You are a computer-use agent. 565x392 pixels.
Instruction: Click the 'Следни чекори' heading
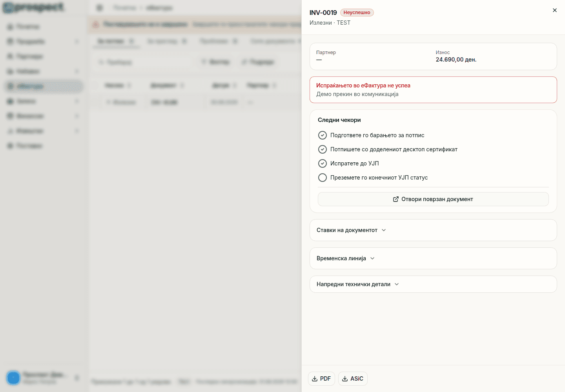click(339, 120)
